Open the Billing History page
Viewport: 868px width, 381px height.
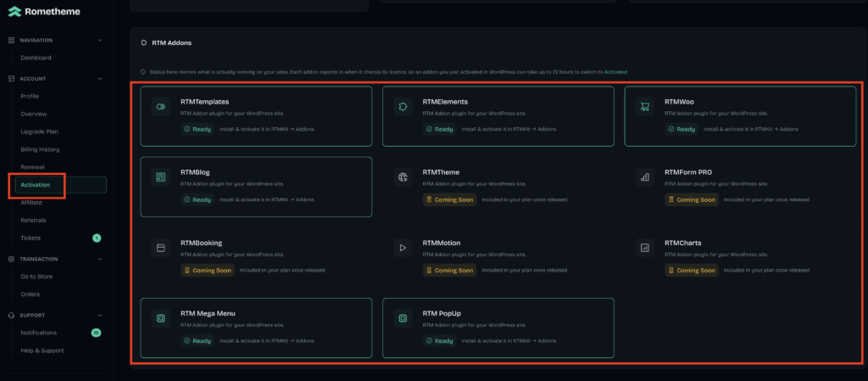pos(40,149)
